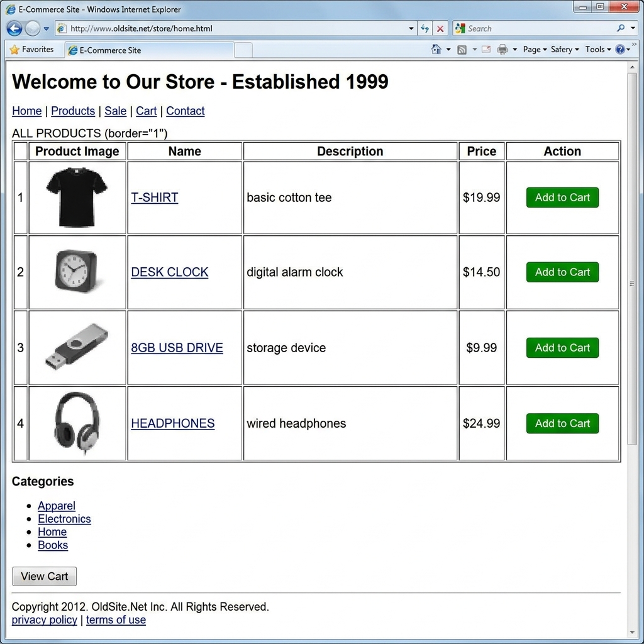Expand the Tools dropdown menu
This screenshot has height=644, width=644.
(x=597, y=50)
